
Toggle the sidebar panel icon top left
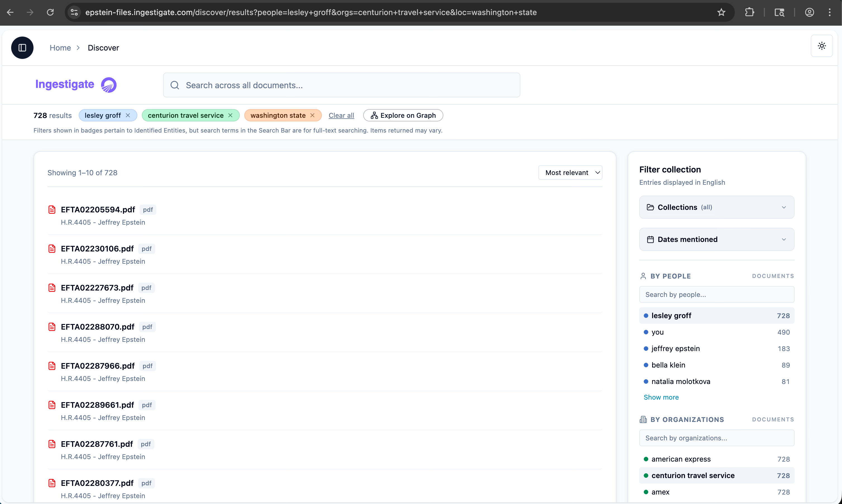pos(22,47)
